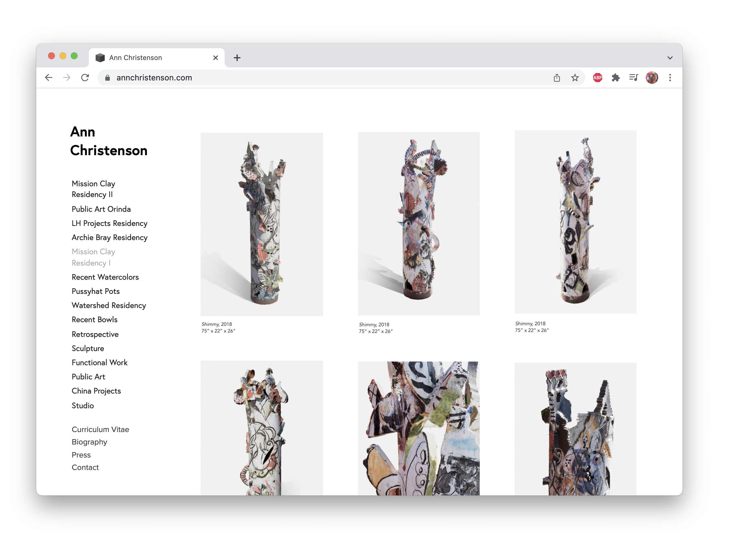
Task: Open Chrome three-dot menu
Action: click(x=670, y=78)
